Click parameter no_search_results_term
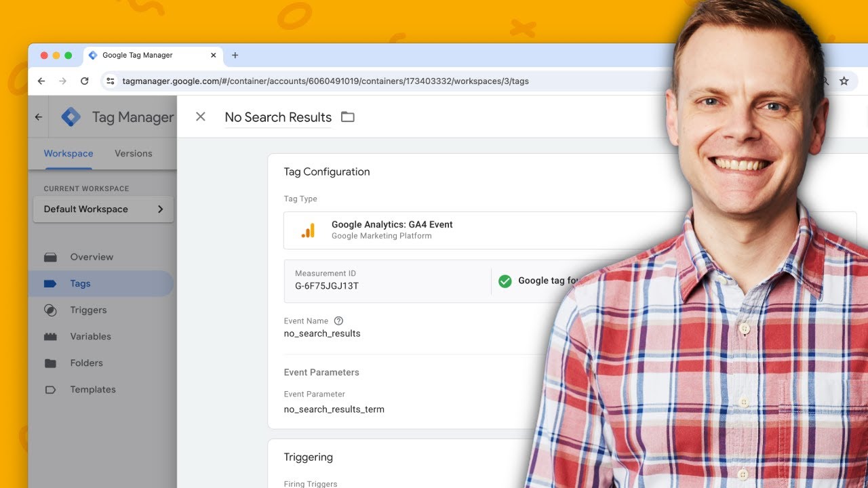Viewport: 868px width, 488px height. tap(334, 409)
